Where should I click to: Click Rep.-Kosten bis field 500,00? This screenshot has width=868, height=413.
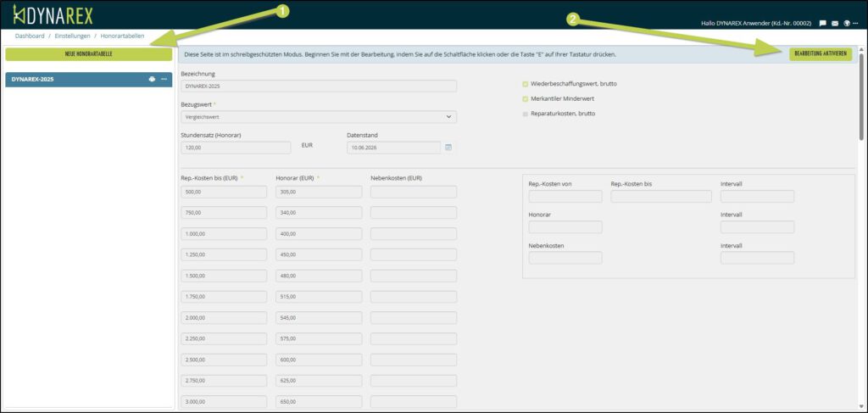[224, 193]
